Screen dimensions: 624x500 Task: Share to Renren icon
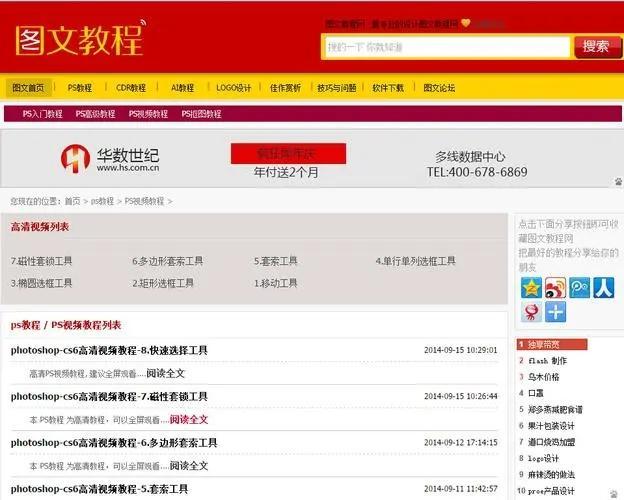604,288
